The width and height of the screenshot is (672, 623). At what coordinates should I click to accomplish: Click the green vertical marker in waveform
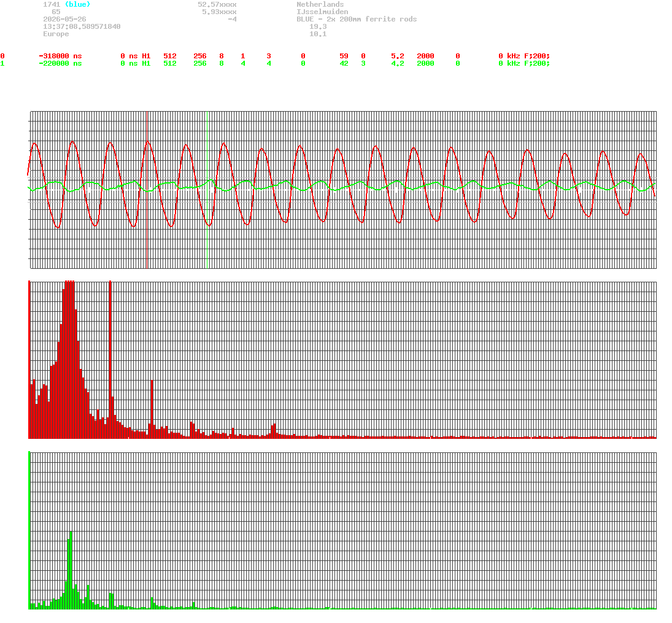pos(207,190)
